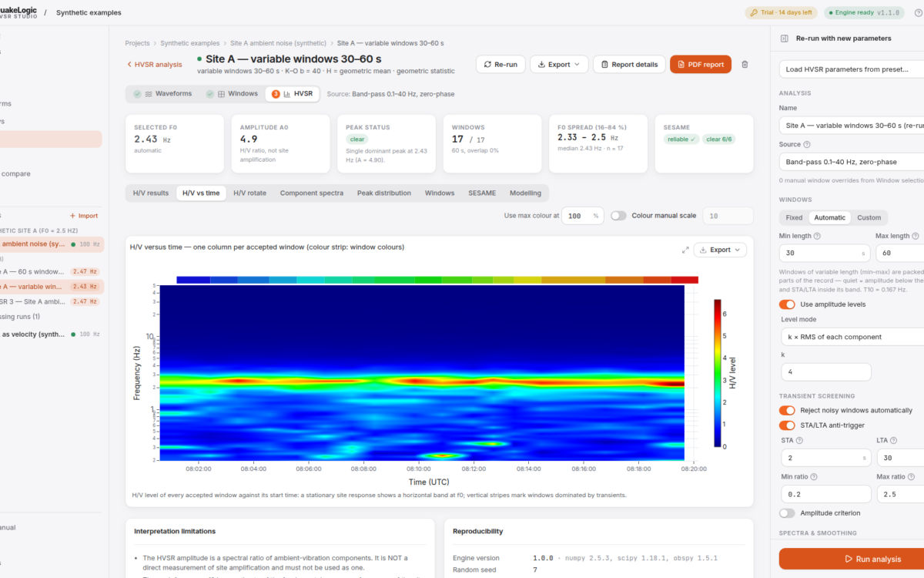Open the Component spectra tab
The height and width of the screenshot is (578, 924).
tap(312, 193)
